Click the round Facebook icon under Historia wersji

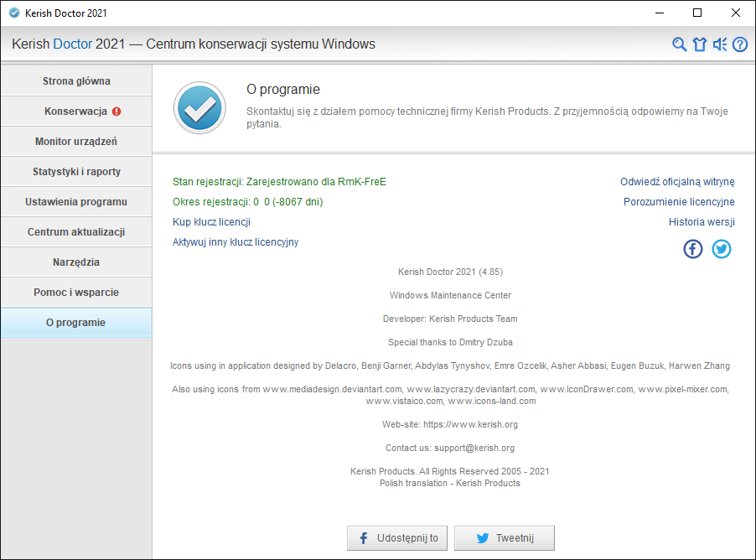pos(693,249)
